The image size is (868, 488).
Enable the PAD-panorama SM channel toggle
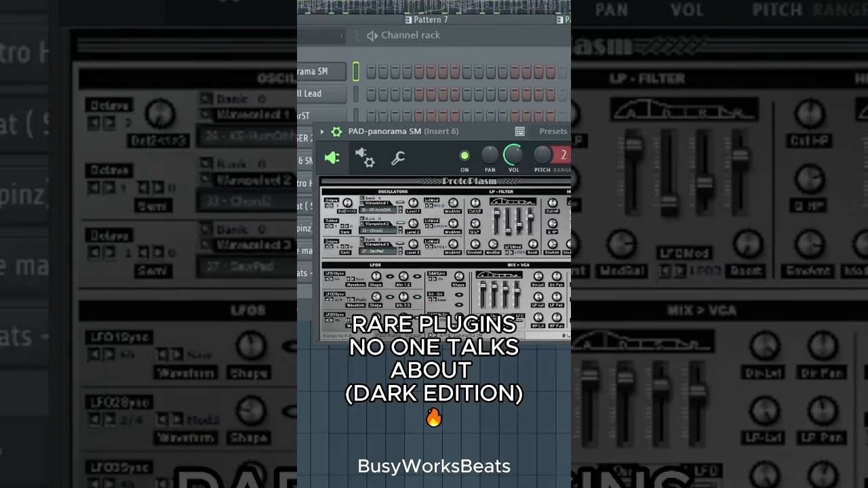355,71
